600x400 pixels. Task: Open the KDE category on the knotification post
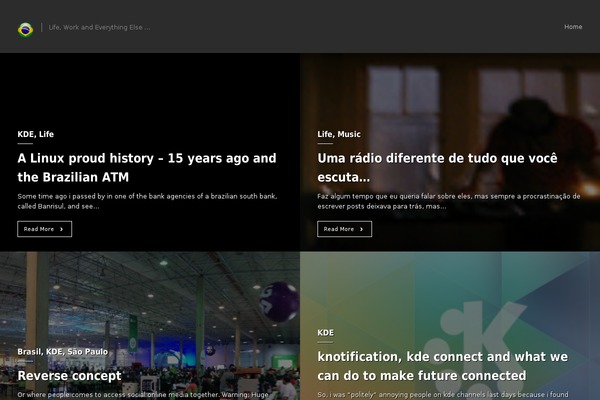point(326,333)
